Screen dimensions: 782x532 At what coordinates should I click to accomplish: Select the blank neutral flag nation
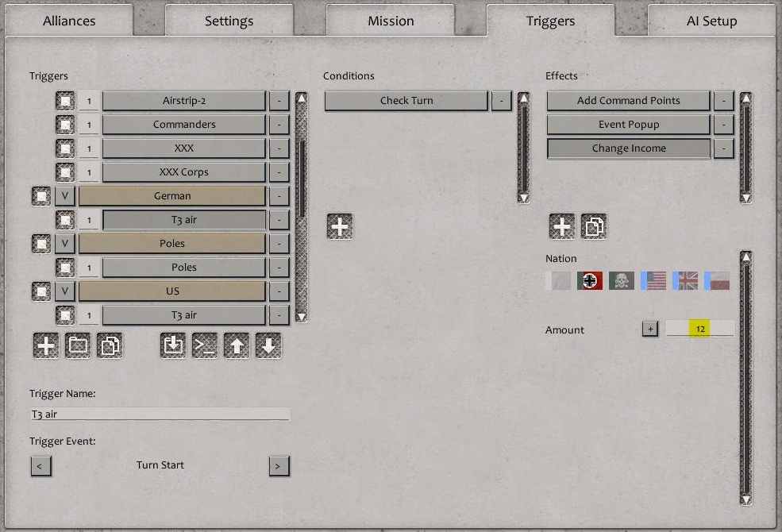point(558,281)
